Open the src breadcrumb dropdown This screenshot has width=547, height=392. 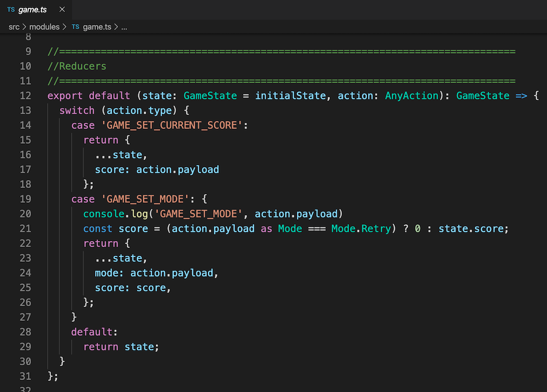tap(14, 26)
